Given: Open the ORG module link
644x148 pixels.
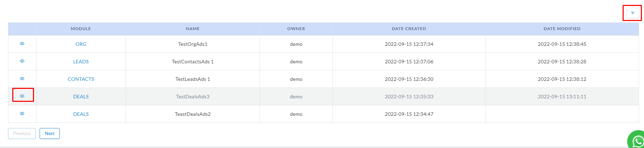Looking at the screenshot, I should pos(81,44).
